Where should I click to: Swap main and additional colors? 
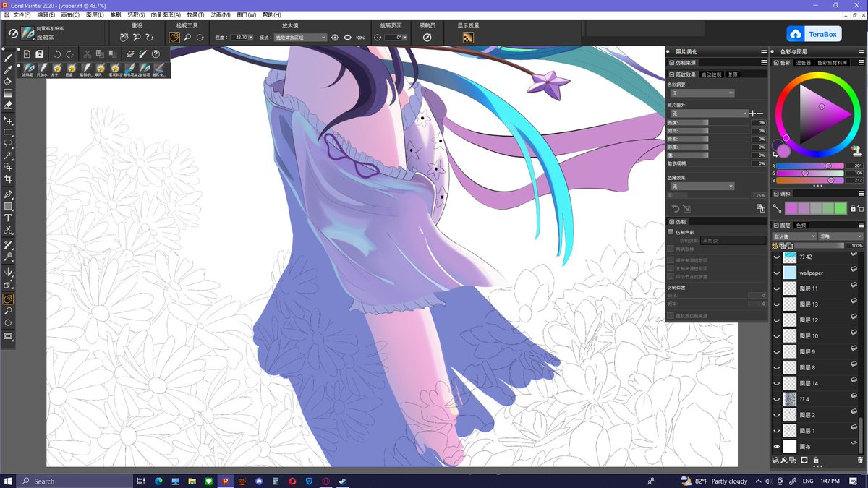775,154
